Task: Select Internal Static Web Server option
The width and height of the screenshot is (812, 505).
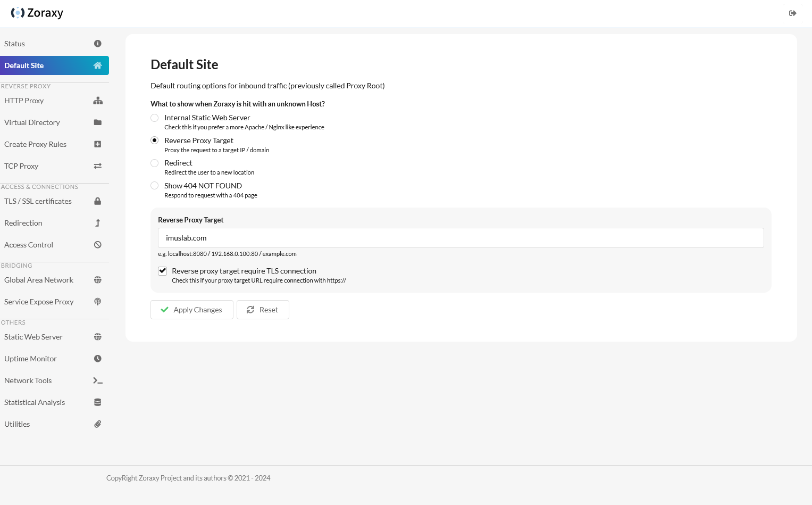Action: (154, 118)
